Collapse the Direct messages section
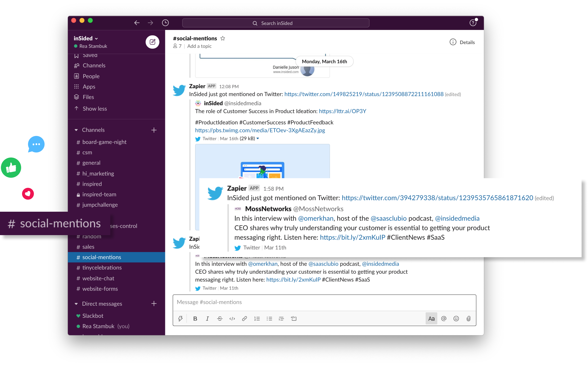 point(76,304)
